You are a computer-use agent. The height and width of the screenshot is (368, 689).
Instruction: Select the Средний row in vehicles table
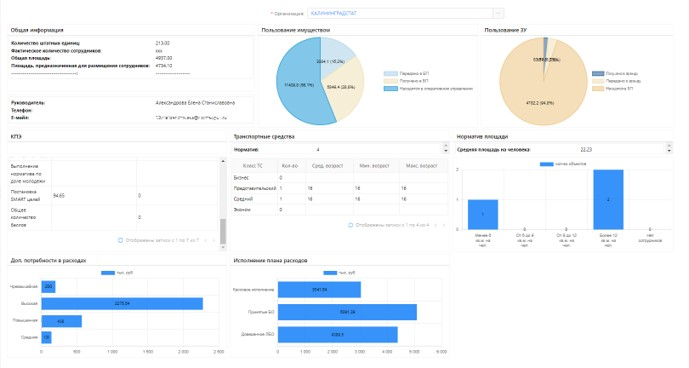pos(340,199)
